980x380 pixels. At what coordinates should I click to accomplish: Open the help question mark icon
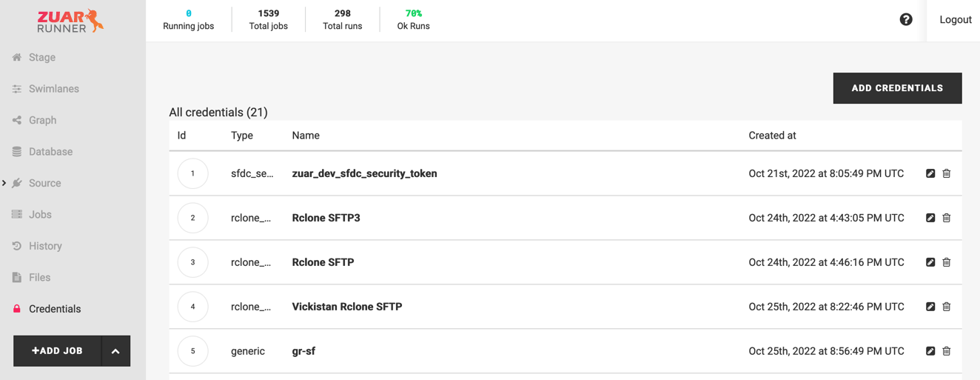click(906, 20)
